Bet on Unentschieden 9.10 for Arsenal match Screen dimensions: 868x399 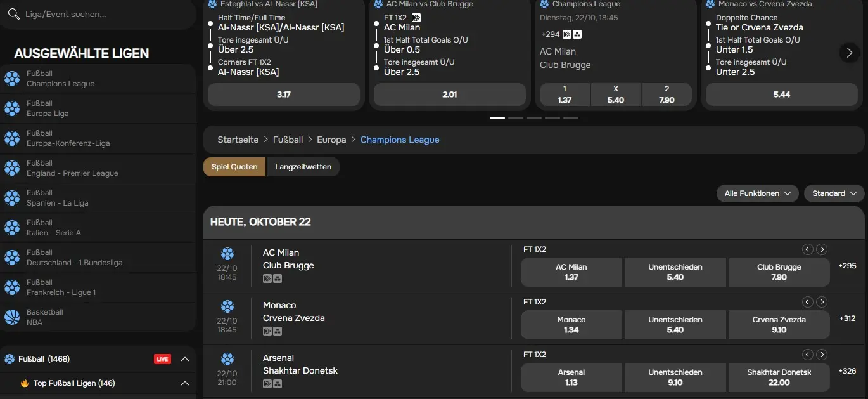click(x=675, y=377)
